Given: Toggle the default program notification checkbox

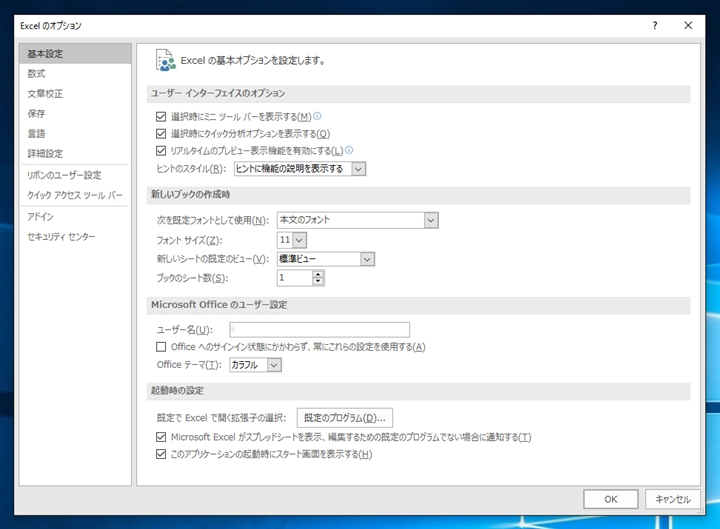Looking at the screenshot, I should pos(161,437).
